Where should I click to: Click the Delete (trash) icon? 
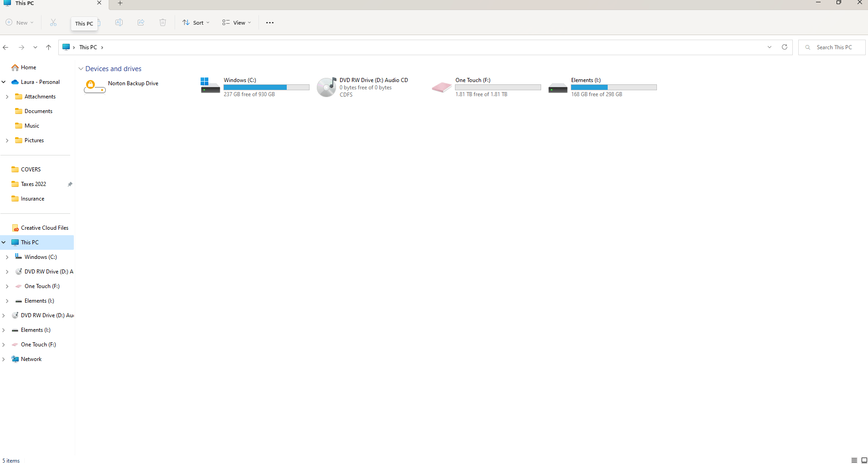point(163,22)
